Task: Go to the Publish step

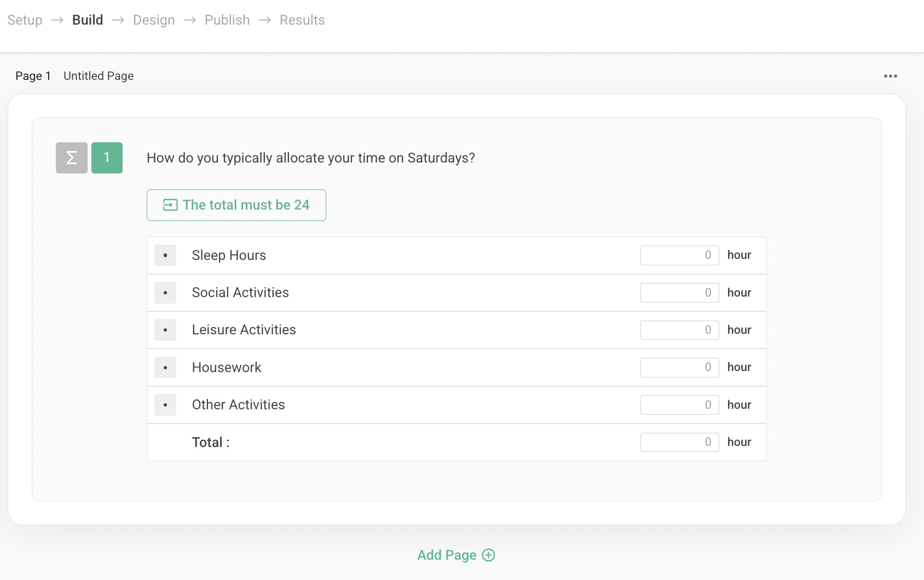Action: [227, 20]
